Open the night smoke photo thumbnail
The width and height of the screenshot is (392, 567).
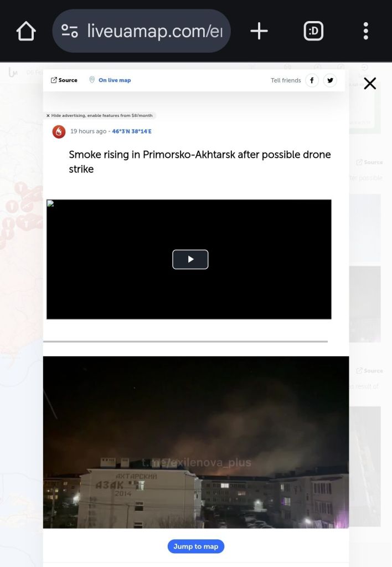point(196,442)
